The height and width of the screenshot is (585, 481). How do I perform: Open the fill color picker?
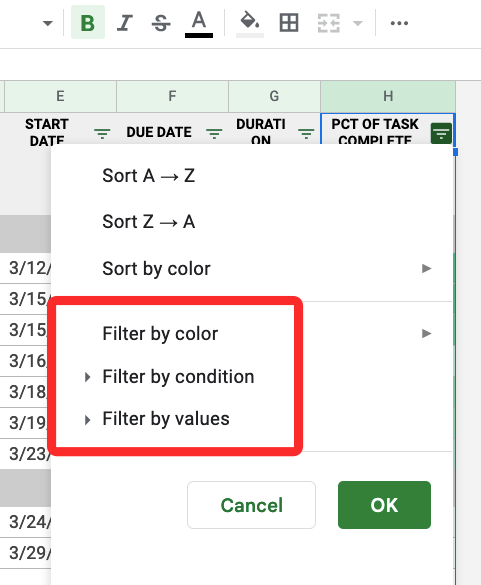pyautogui.click(x=250, y=24)
